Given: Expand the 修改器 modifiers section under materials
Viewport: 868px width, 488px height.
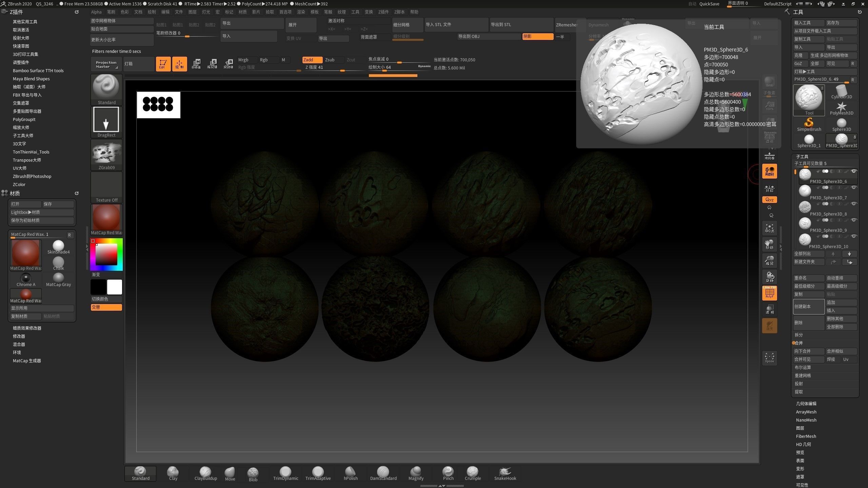Looking at the screenshot, I should [19, 336].
